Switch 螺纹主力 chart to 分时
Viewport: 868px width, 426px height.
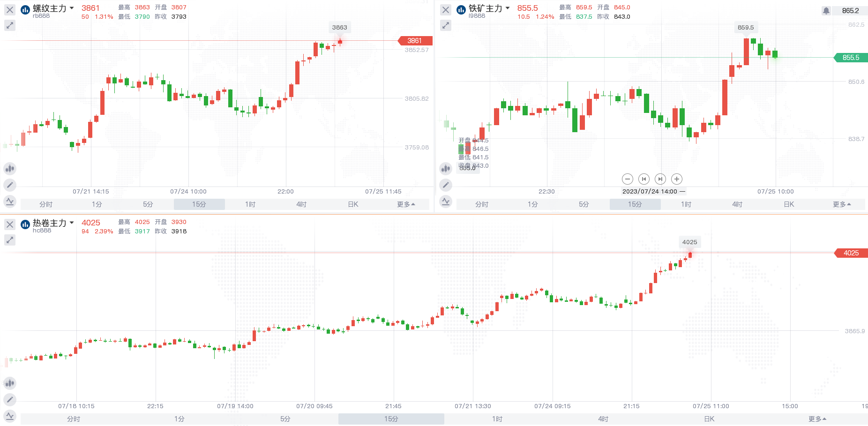[46, 204]
